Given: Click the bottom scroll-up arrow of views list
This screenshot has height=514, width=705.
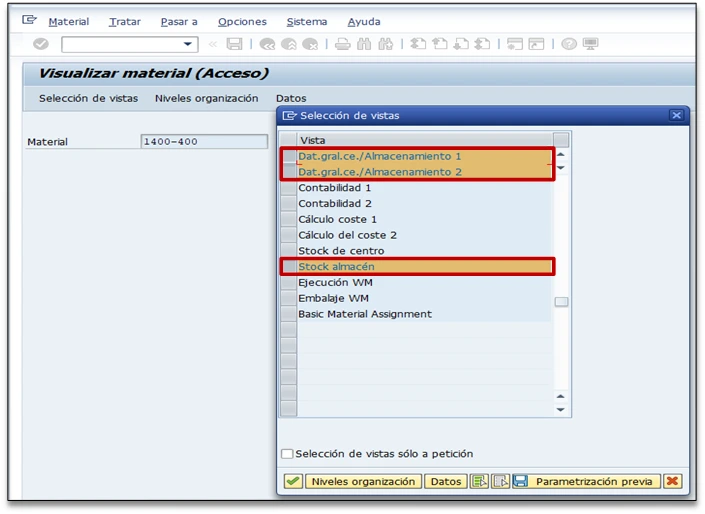Looking at the screenshot, I should [561, 396].
